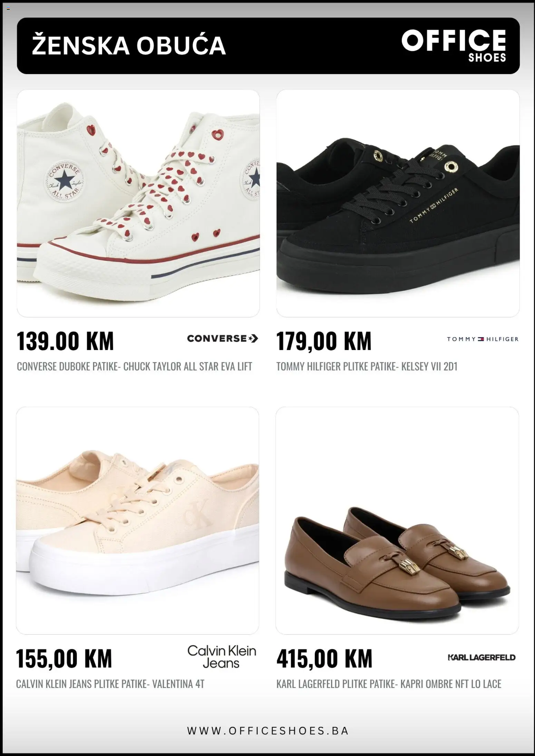Open the black Tommy Hilfiger sneaker photo
The height and width of the screenshot is (756, 535).
[x=398, y=203]
